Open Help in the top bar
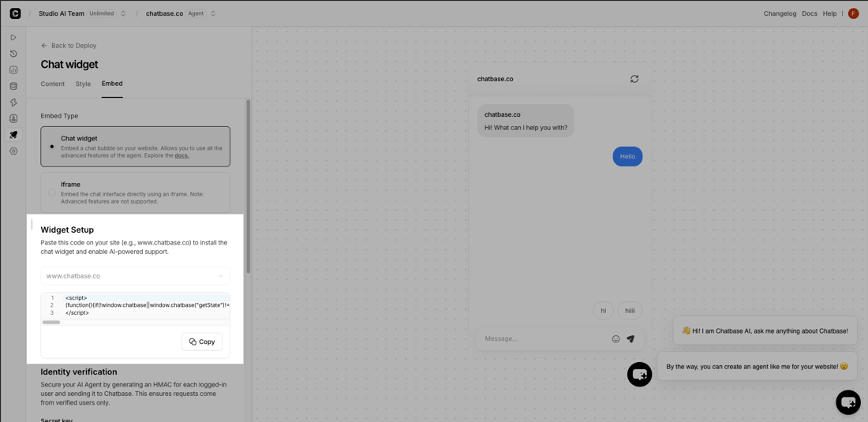 830,14
